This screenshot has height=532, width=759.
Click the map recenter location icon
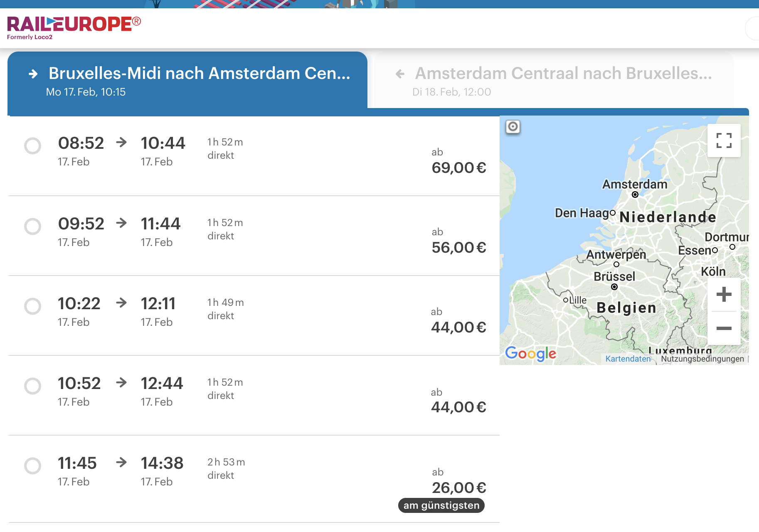point(513,127)
